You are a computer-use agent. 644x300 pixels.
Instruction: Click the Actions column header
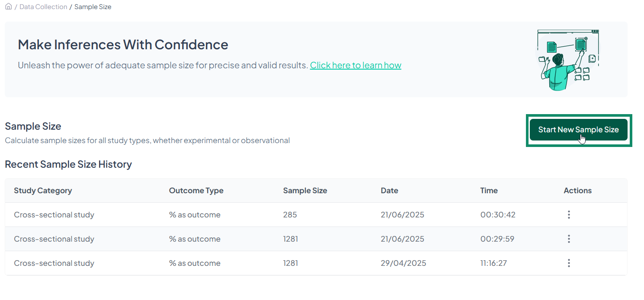(x=577, y=191)
